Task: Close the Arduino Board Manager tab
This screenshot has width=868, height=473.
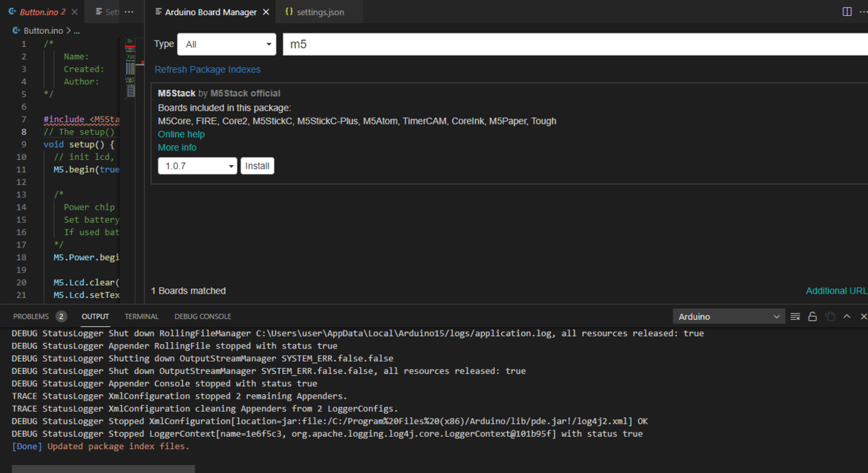Action: click(266, 12)
